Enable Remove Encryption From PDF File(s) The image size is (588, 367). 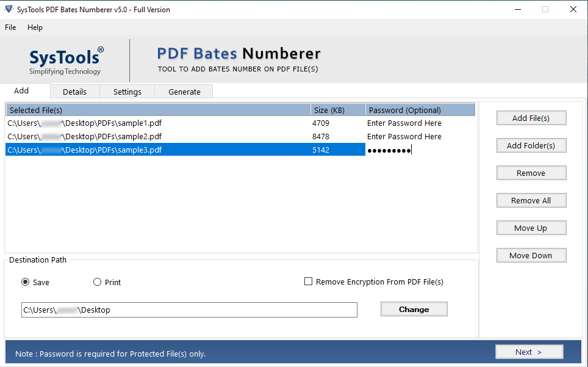coord(308,282)
